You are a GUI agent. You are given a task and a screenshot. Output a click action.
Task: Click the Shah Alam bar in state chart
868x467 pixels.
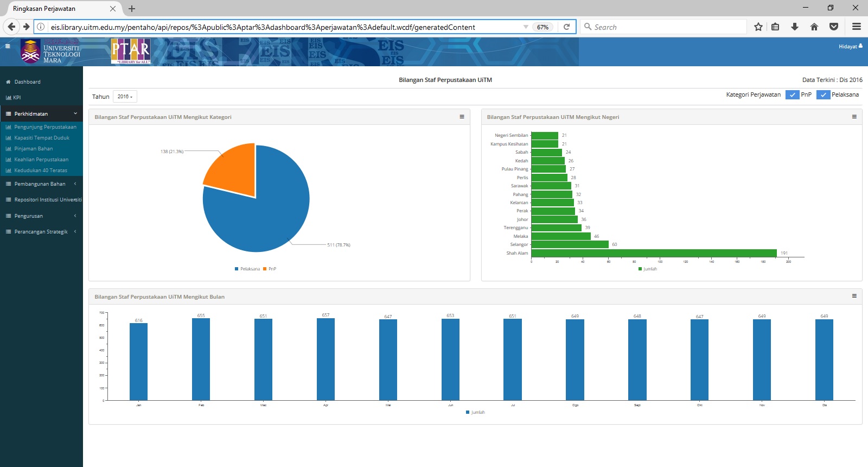[654, 253]
